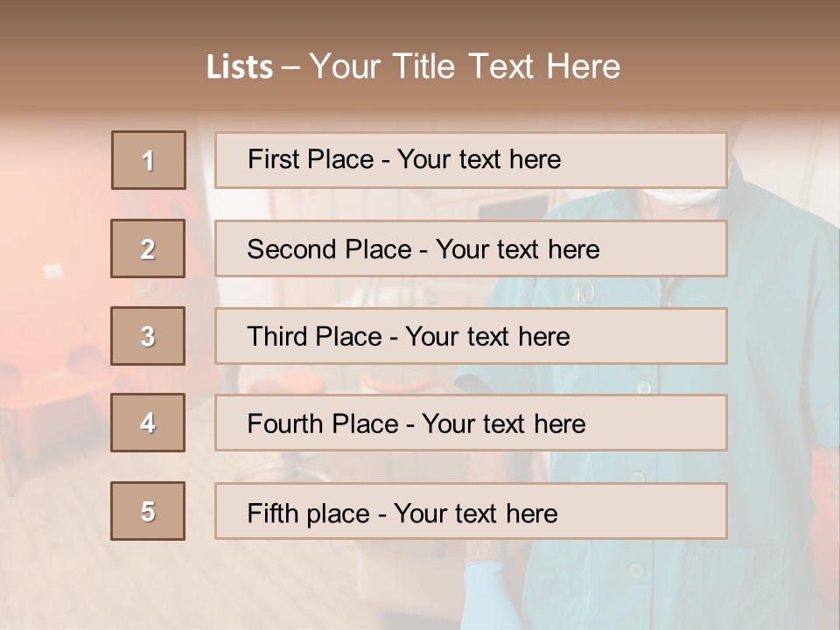The height and width of the screenshot is (630, 840).
Task: Select the "Second Place" text box
Action: click(471, 248)
